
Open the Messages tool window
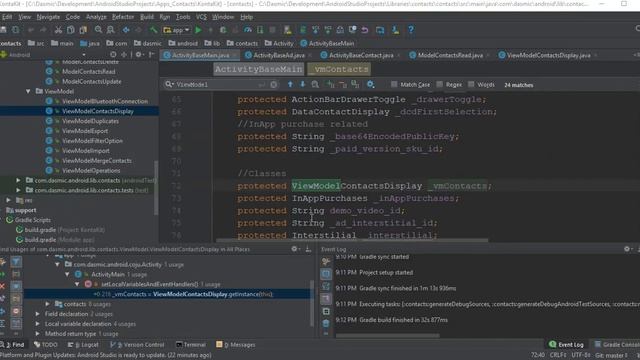point(236,344)
